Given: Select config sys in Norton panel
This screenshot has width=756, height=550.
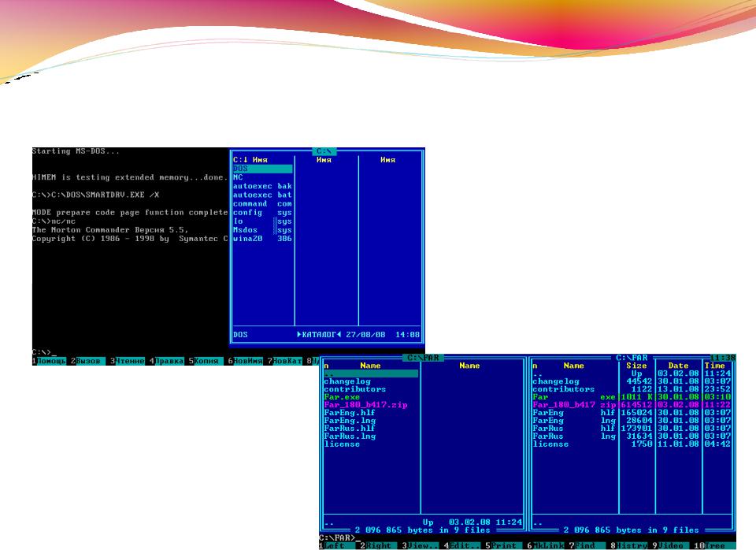Looking at the screenshot, I should coord(263,212).
